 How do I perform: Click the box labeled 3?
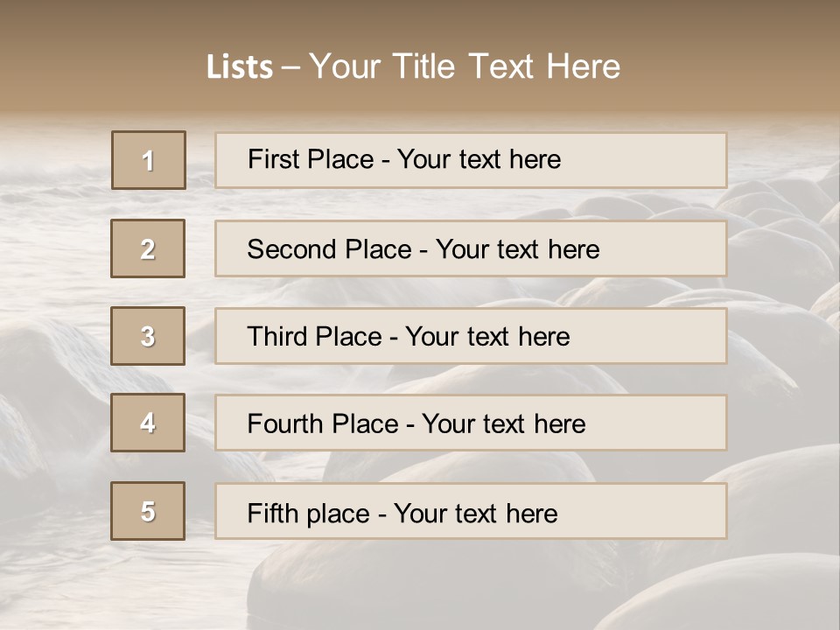click(149, 336)
